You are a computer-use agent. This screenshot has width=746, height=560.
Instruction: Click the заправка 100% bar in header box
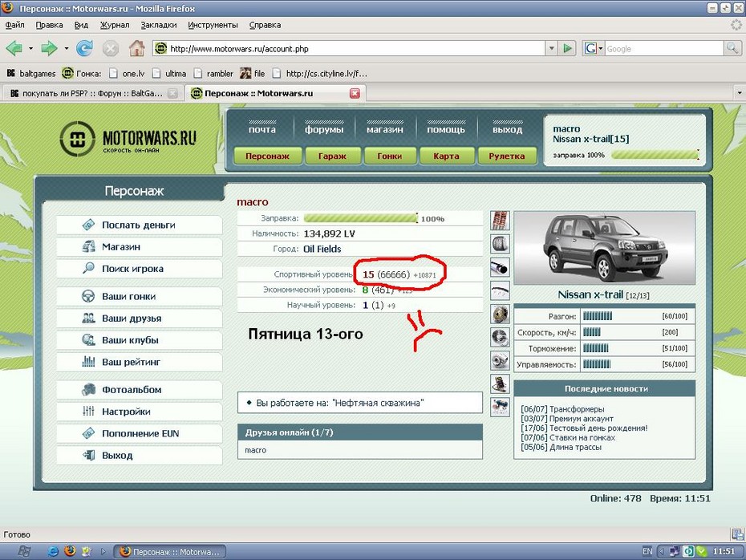point(655,155)
